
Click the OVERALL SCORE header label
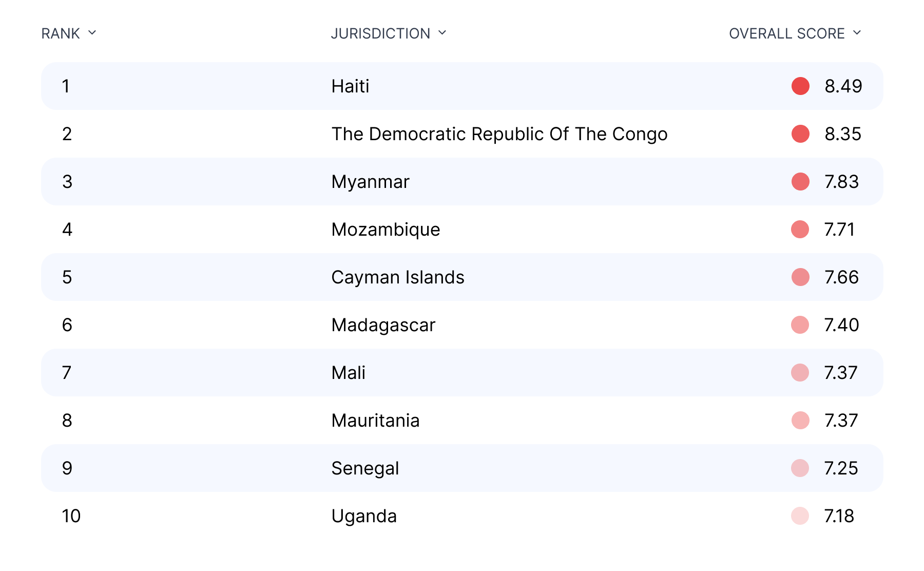pos(786,33)
